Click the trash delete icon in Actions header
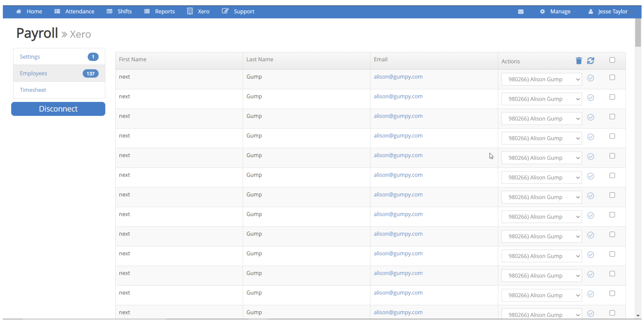 tap(578, 61)
